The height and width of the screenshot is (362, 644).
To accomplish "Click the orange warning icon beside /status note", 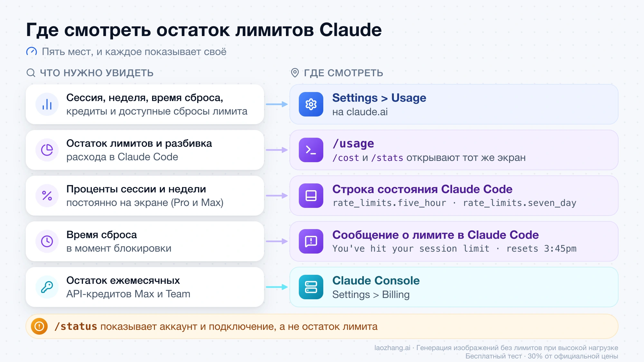I will click(x=39, y=326).
